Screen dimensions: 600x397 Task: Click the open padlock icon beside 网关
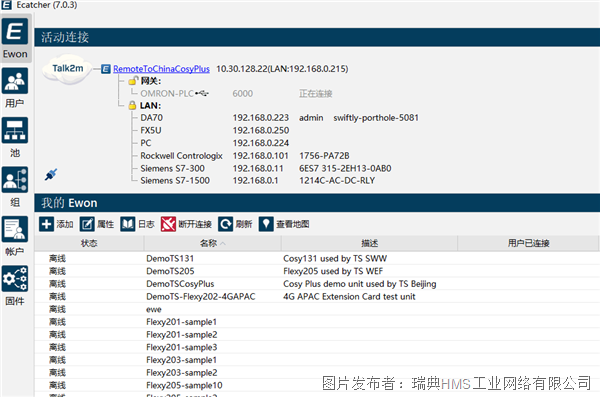[133, 81]
